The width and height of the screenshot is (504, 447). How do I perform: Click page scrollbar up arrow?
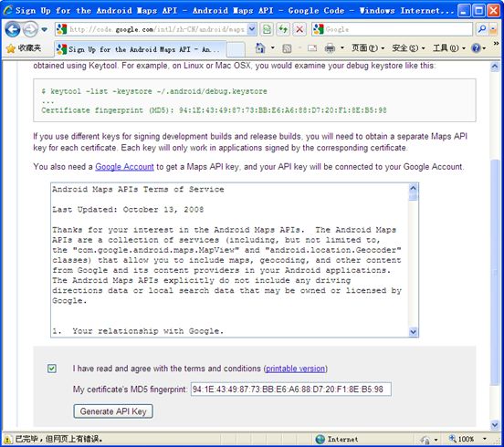point(495,67)
